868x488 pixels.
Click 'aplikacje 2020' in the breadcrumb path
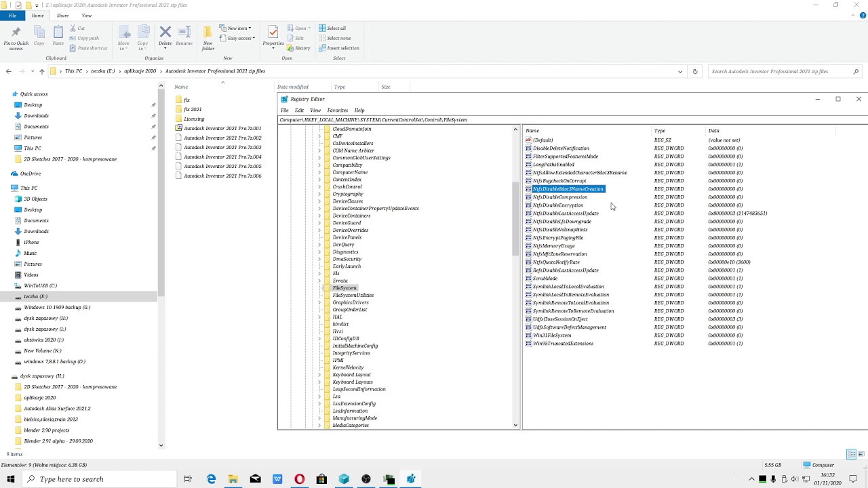(140, 71)
